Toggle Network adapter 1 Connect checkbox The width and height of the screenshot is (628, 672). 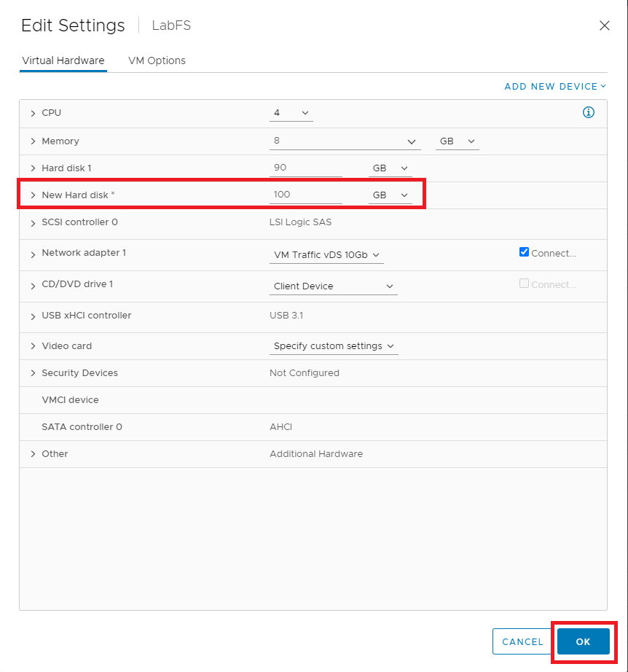(x=524, y=252)
